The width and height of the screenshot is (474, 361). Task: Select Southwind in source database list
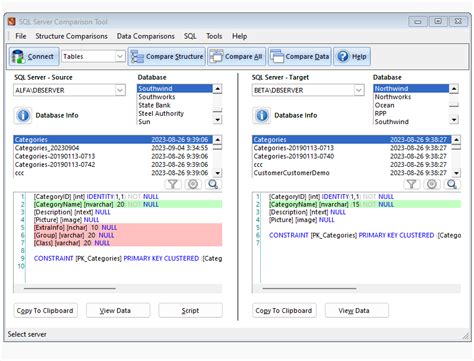pos(174,88)
